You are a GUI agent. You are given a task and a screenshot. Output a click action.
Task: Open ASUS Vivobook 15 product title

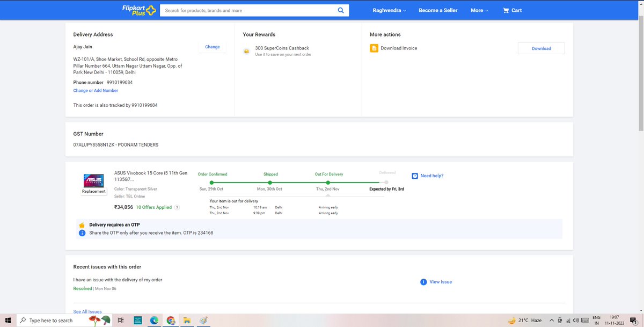(x=151, y=177)
